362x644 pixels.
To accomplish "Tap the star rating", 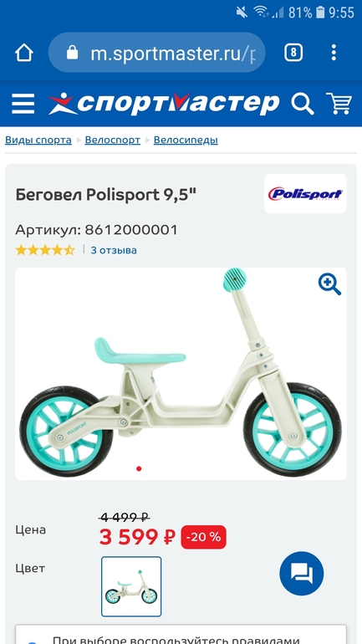I will coord(45,250).
